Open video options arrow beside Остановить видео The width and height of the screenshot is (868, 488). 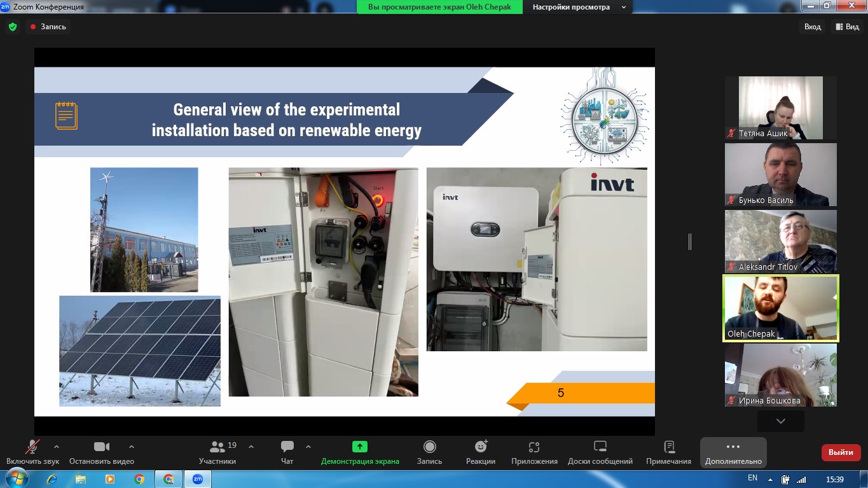click(132, 447)
